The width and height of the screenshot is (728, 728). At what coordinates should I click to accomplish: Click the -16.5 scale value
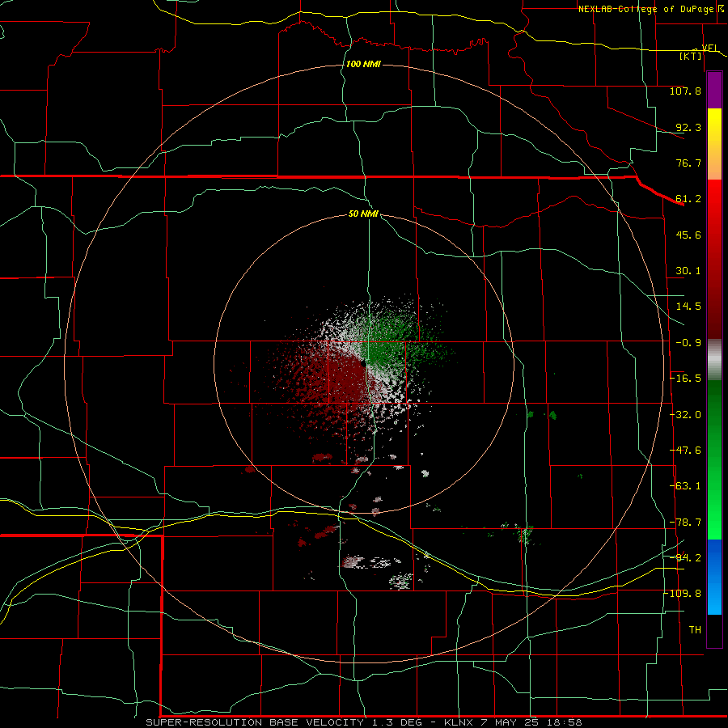point(685,379)
